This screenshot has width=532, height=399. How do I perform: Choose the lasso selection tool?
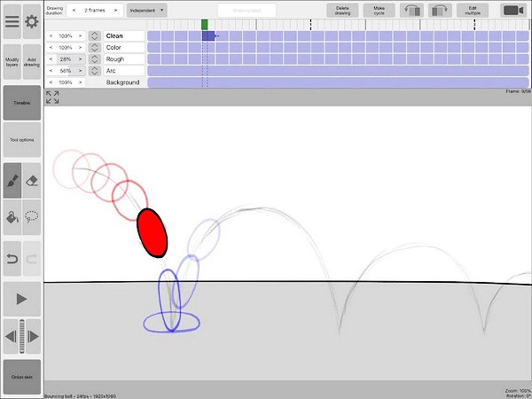tap(32, 216)
